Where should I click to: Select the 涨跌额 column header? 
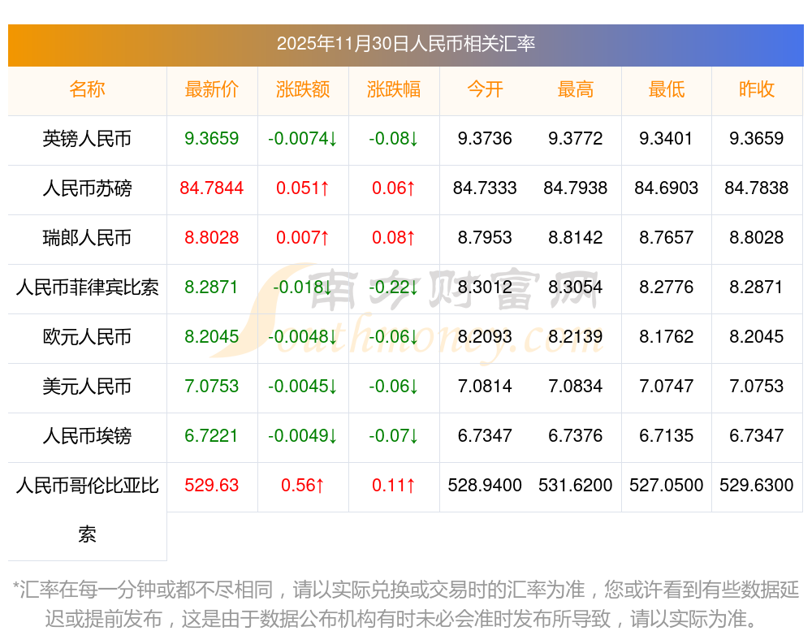(302, 89)
